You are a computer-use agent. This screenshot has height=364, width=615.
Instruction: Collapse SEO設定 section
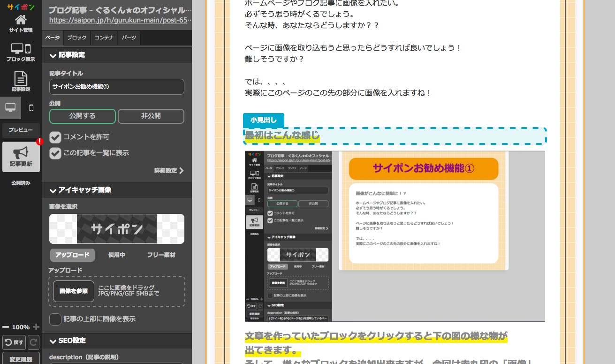[117, 341]
